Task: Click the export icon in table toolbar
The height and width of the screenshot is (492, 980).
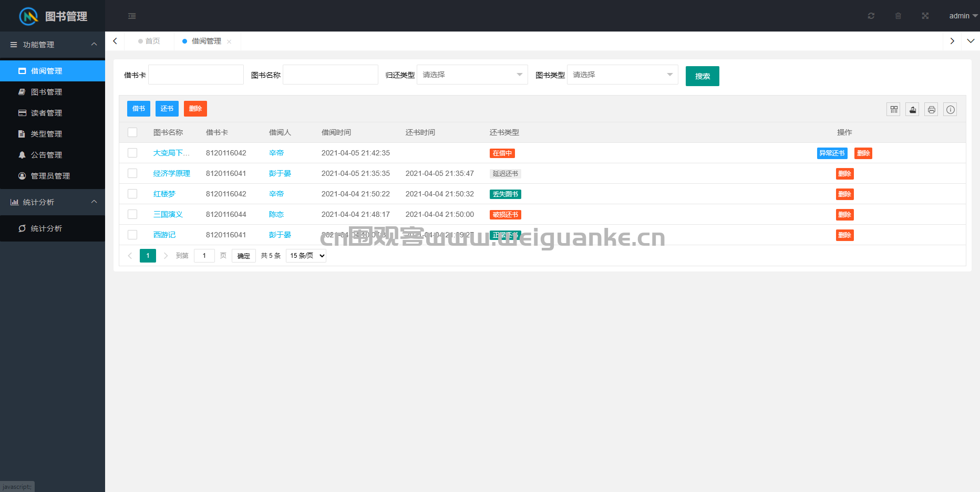Action: pos(913,109)
